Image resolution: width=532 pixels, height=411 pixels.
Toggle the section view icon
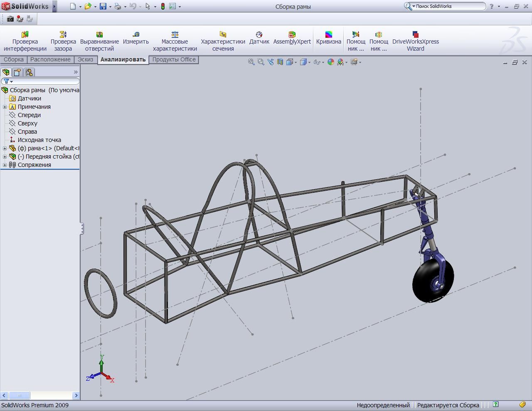coord(280,62)
